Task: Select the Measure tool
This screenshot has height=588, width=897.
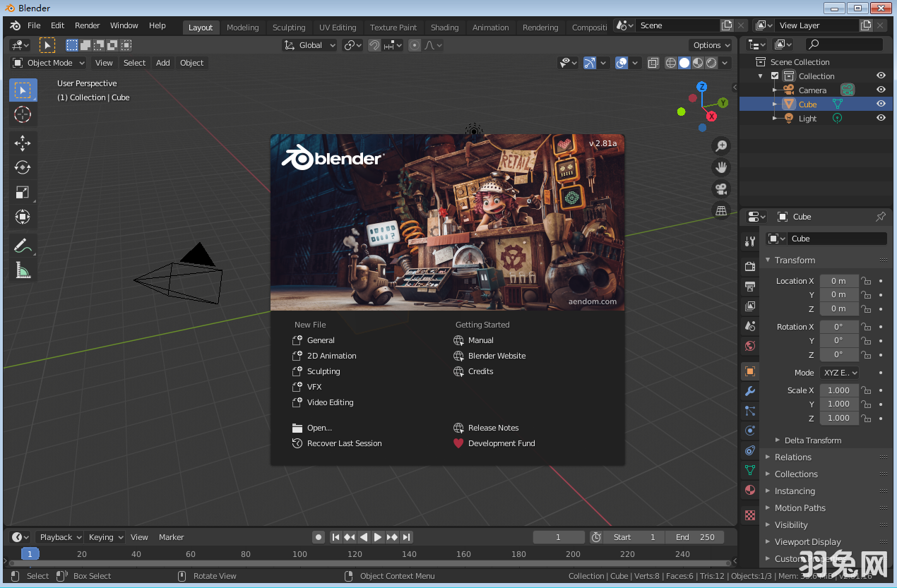Action: [x=22, y=270]
